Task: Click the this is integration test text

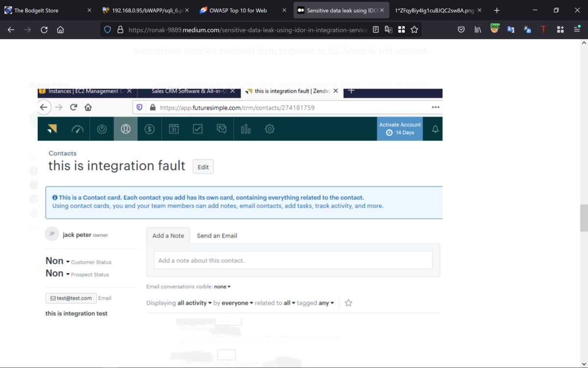Action: pos(76,313)
